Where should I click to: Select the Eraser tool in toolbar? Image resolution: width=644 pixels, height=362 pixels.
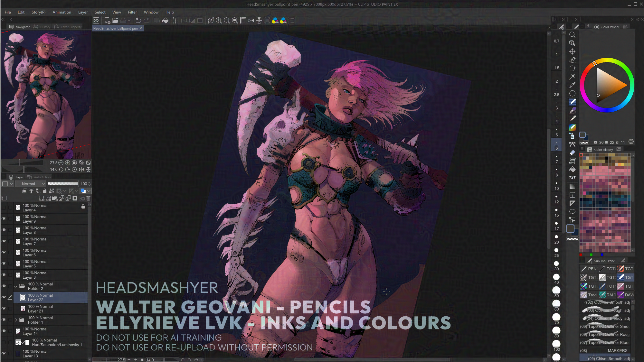coord(572,153)
